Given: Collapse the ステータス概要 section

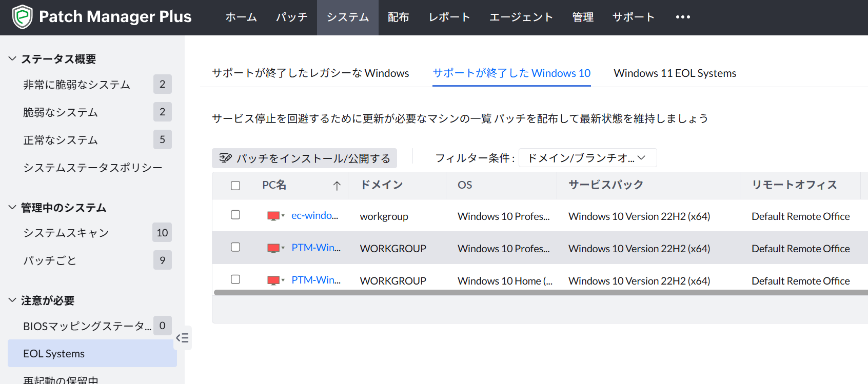Looking at the screenshot, I should point(12,59).
